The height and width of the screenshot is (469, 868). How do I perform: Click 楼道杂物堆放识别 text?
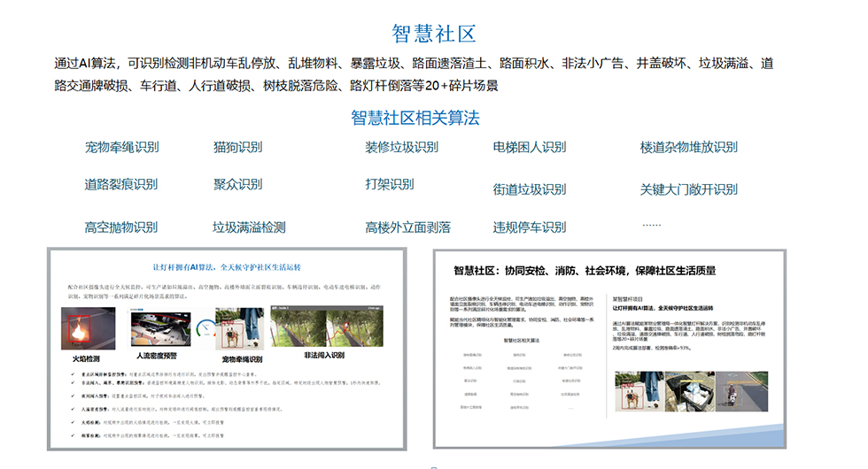click(x=689, y=147)
